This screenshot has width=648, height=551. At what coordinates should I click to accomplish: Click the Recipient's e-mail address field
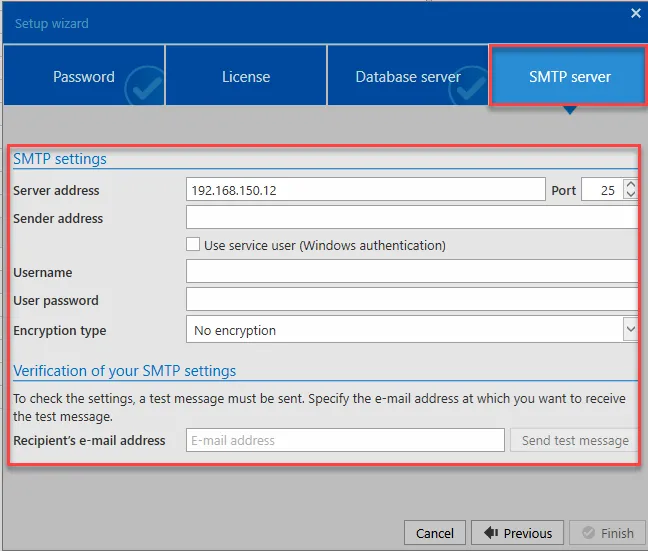coord(345,440)
